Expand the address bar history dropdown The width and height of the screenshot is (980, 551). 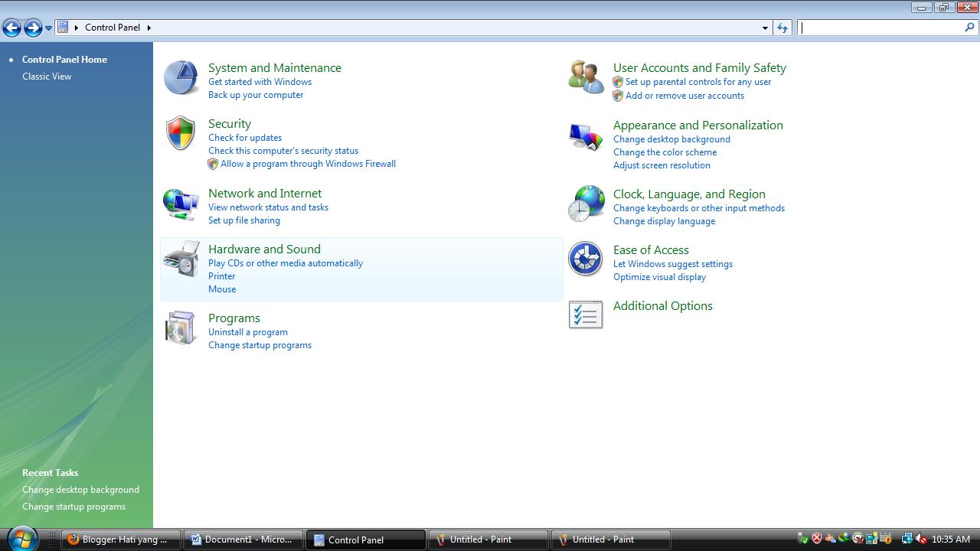tap(765, 28)
